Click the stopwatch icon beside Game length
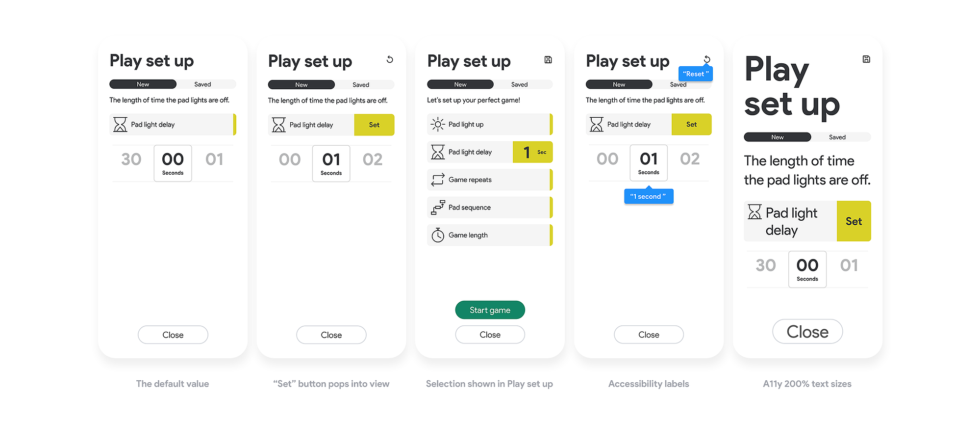980x421 pixels. click(x=438, y=236)
